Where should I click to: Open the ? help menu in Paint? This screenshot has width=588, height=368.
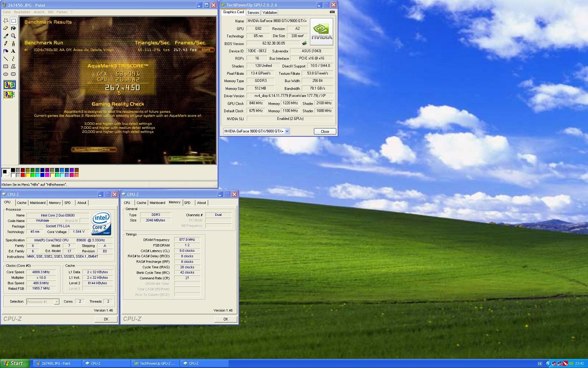(x=71, y=12)
